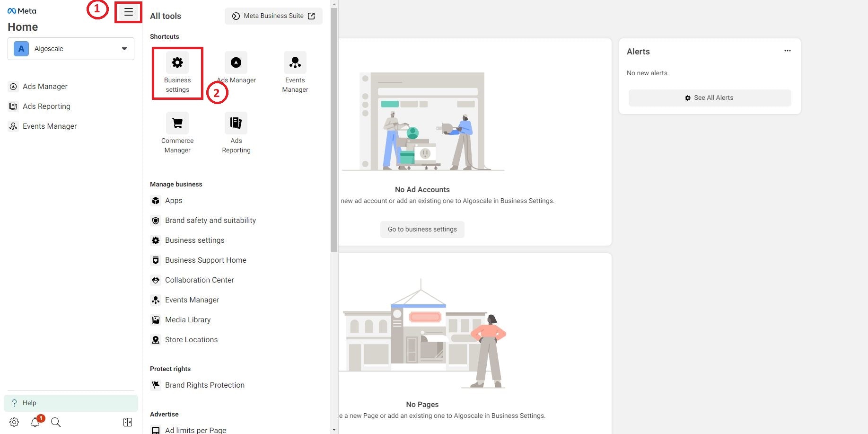Click scrollbar down arrow in tools panel
The height and width of the screenshot is (434, 868).
click(x=334, y=430)
